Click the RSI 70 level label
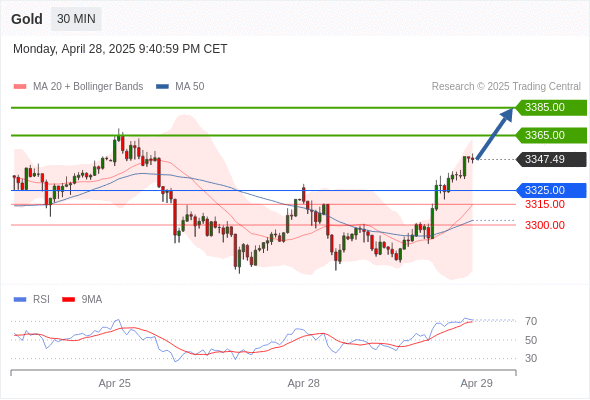This screenshot has height=400, width=590. pyautogui.click(x=531, y=321)
